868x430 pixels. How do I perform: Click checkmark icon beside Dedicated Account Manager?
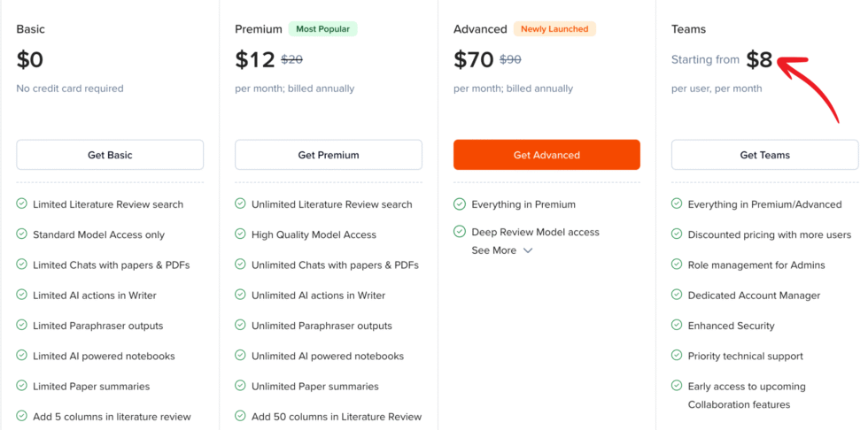coord(677,295)
